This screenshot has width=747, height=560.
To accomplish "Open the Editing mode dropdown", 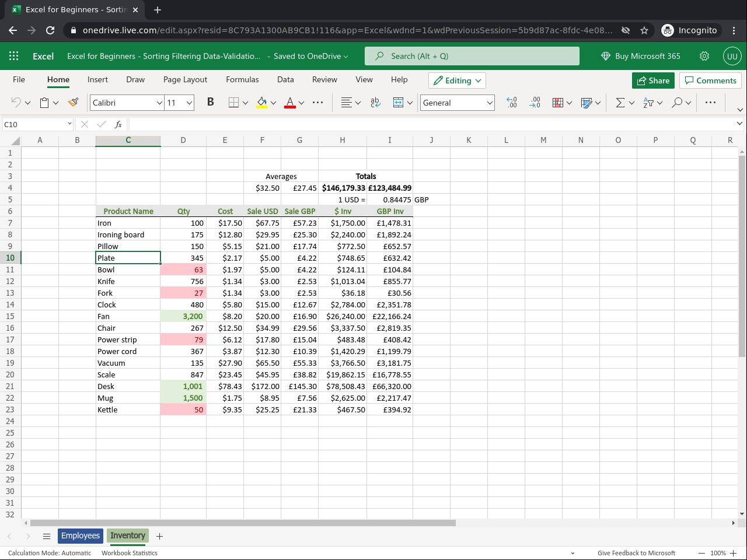I will (457, 80).
